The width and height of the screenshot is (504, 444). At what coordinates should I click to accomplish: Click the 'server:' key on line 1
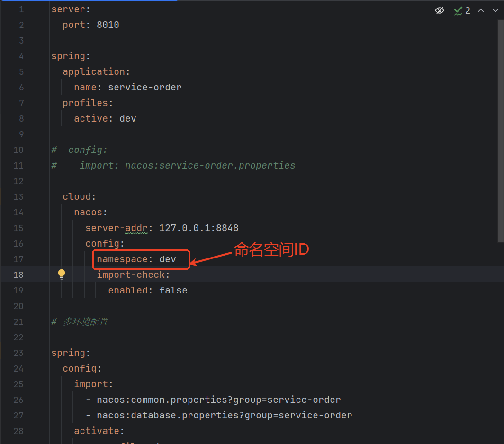click(71, 9)
